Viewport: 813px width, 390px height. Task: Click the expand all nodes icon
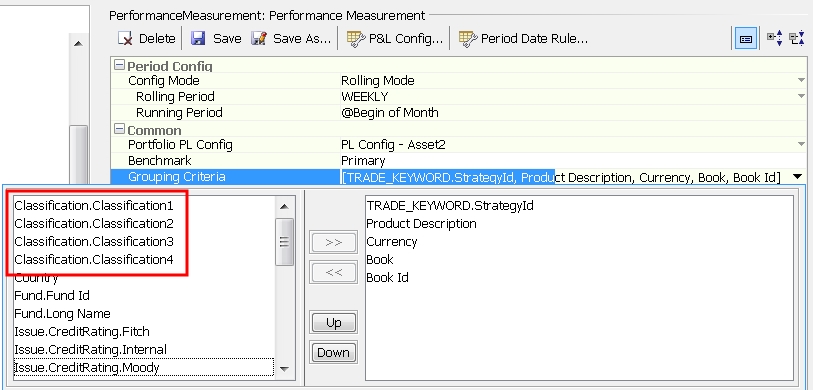click(774, 38)
